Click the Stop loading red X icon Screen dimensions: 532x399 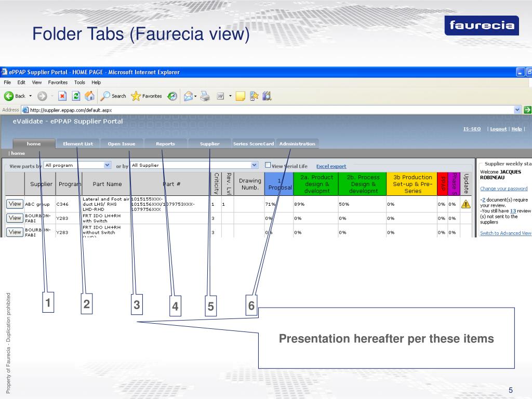coord(62,96)
